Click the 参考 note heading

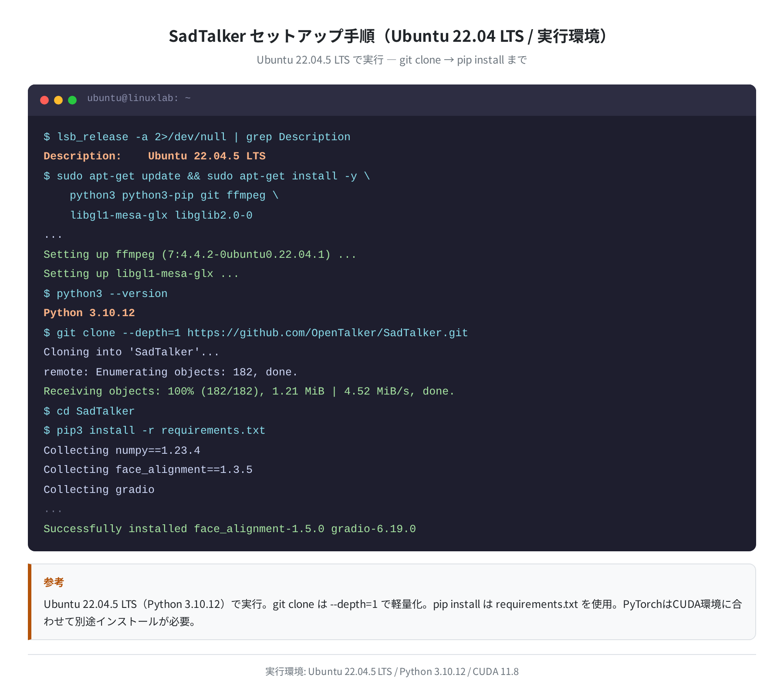point(54,582)
